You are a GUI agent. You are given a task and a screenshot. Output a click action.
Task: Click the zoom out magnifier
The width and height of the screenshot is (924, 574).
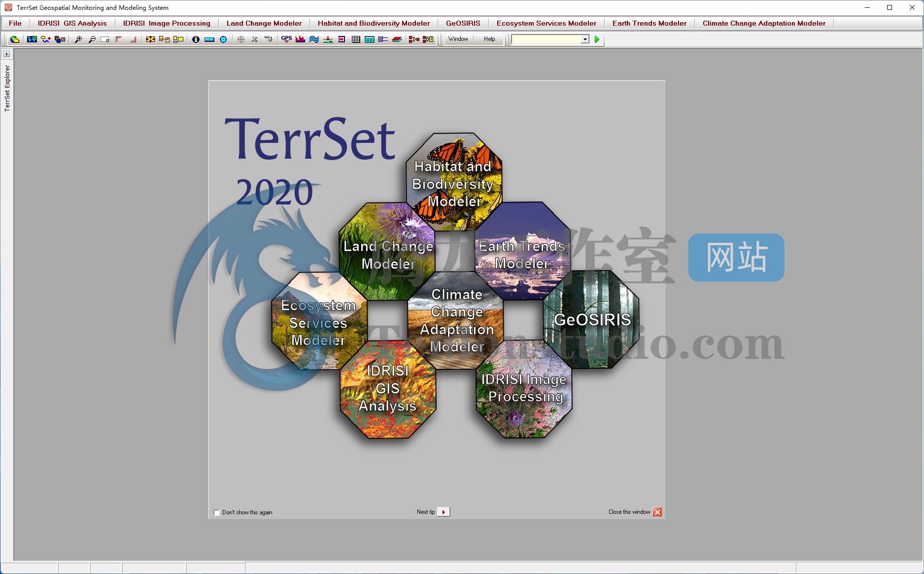(92, 39)
